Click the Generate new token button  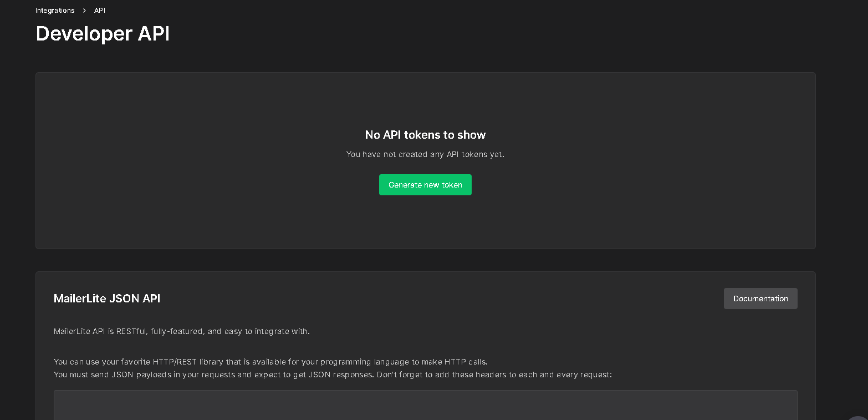425,185
